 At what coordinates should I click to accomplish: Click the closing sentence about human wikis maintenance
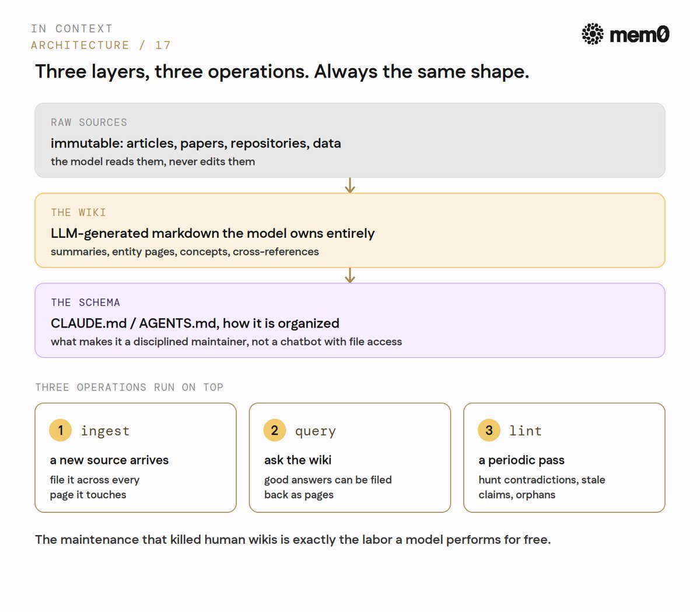(x=293, y=540)
